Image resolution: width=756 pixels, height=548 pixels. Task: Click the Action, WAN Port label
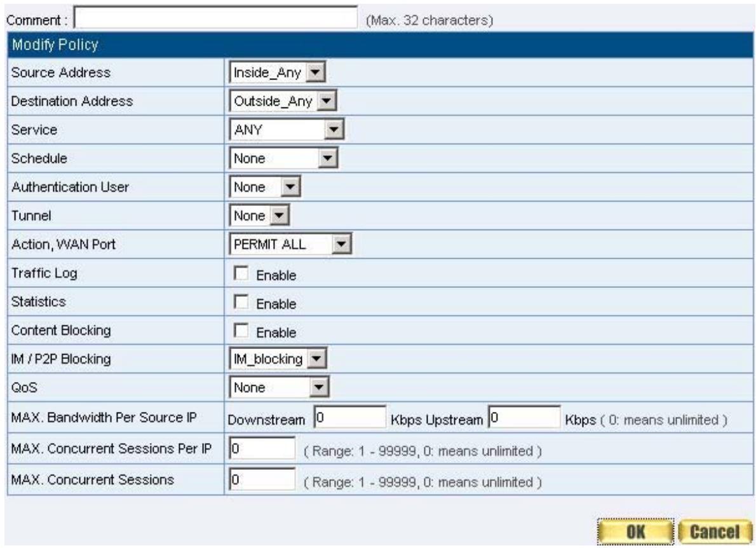coord(63,244)
